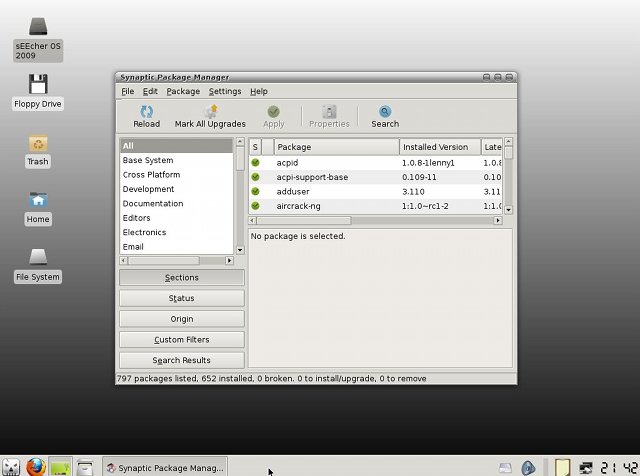Click the Reload toolbar icon

146,111
